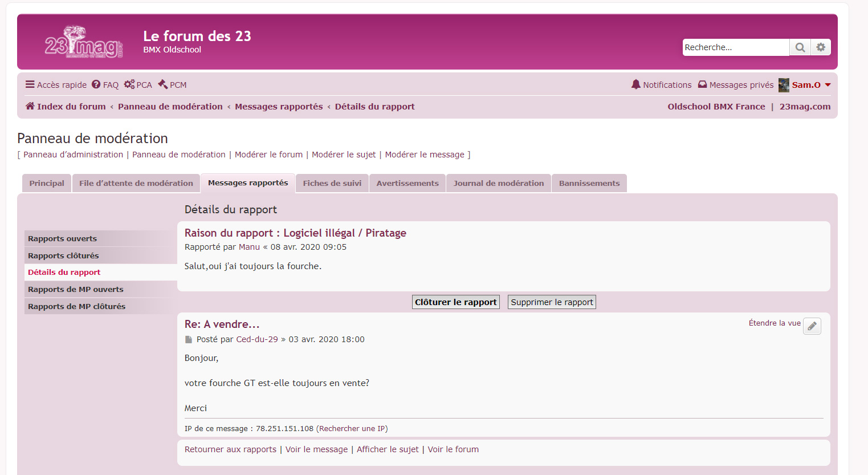Click the pencil edit icon on post
This screenshot has width=868, height=475.
pos(812,326)
